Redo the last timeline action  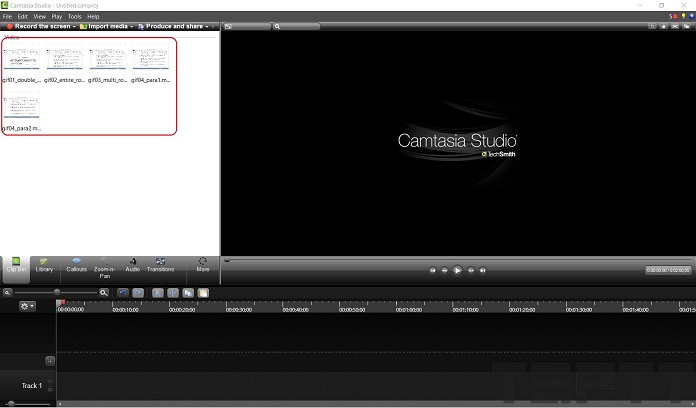138,293
